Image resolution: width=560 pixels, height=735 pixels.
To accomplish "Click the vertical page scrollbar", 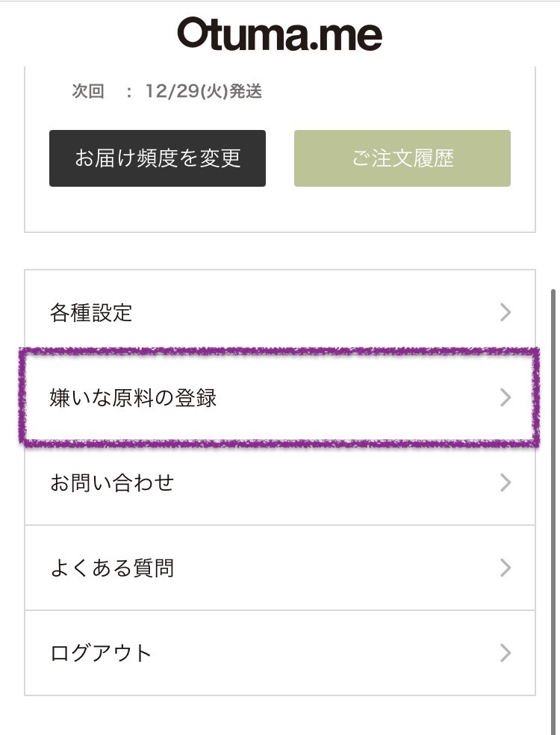I will click(x=553, y=511).
